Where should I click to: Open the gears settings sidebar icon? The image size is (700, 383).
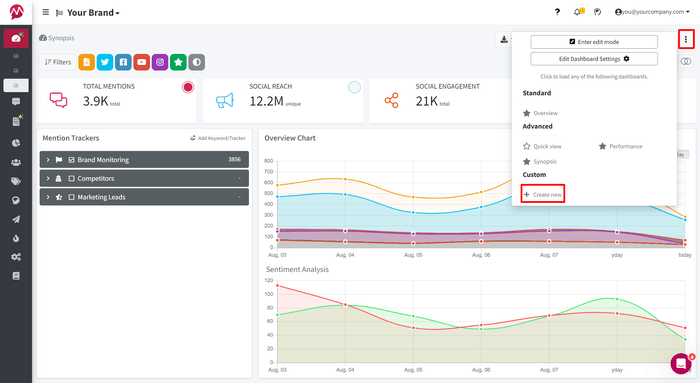pyautogui.click(x=16, y=257)
